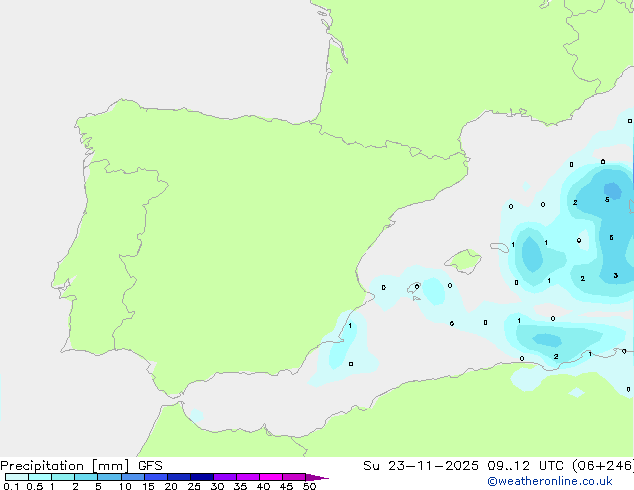Screen dimensions: 634x490
Task: Click legend label '25'
Action: pyautogui.click(x=194, y=486)
